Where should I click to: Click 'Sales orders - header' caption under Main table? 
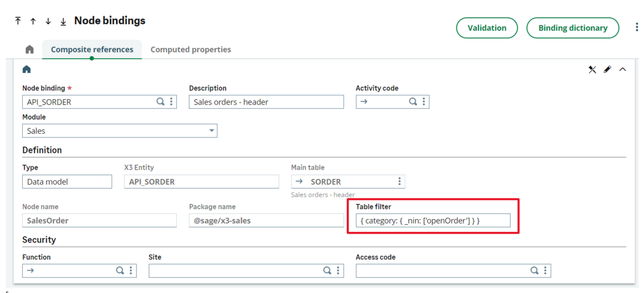click(323, 194)
